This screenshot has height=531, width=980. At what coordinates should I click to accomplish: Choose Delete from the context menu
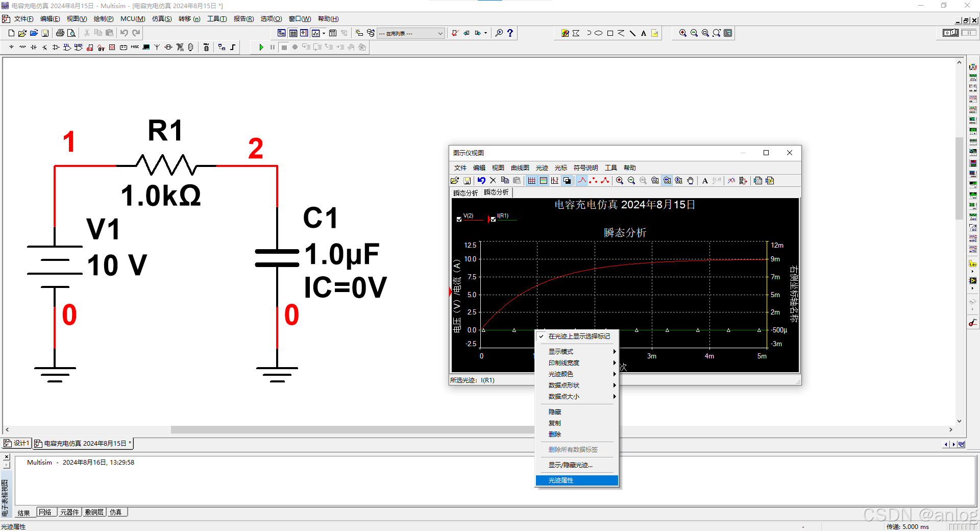577,435
